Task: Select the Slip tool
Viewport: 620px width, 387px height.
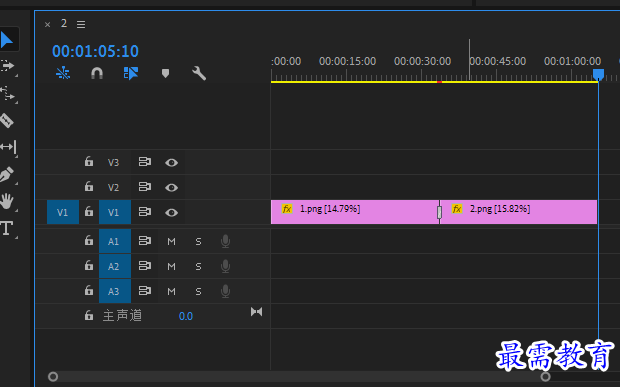Action: (8, 147)
